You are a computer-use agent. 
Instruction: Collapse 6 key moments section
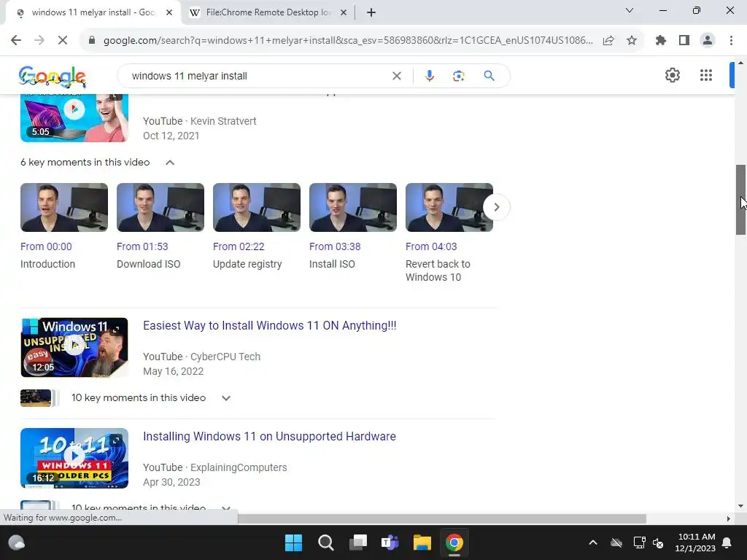click(x=170, y=163)
